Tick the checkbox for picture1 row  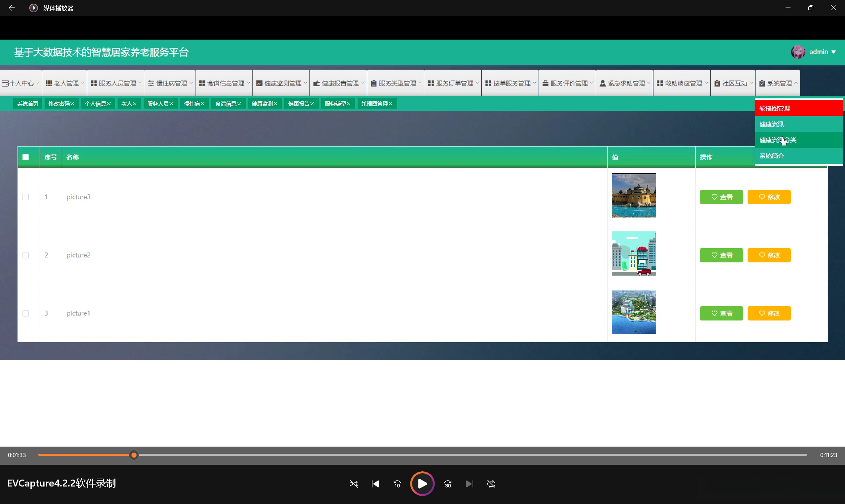click(x=25, y=313)
